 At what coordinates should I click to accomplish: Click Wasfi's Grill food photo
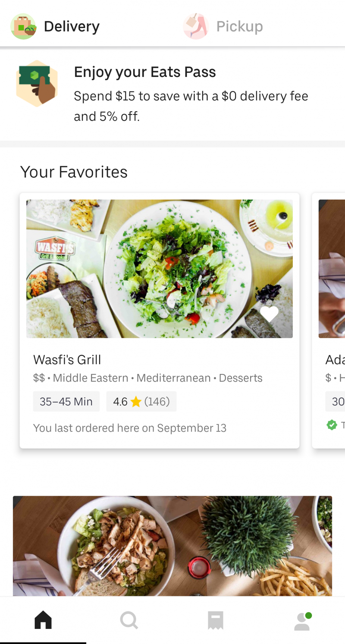click(x=160, y=267)
